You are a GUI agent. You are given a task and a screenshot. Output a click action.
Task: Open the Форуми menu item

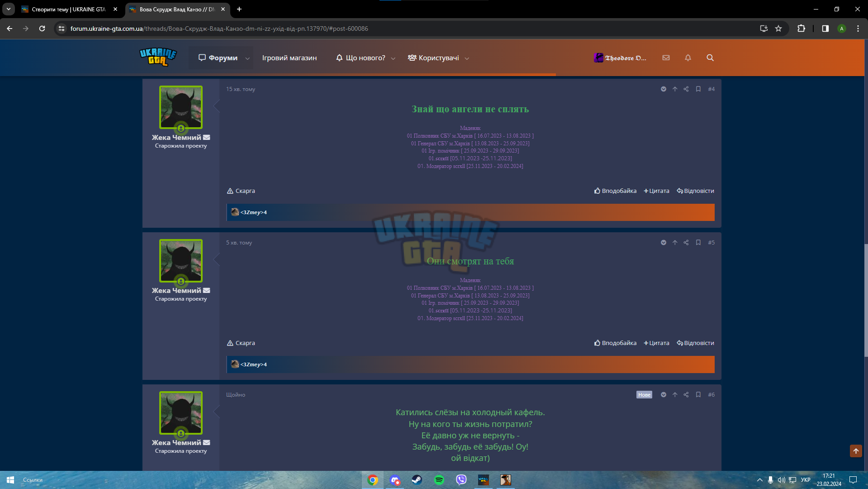218,58
